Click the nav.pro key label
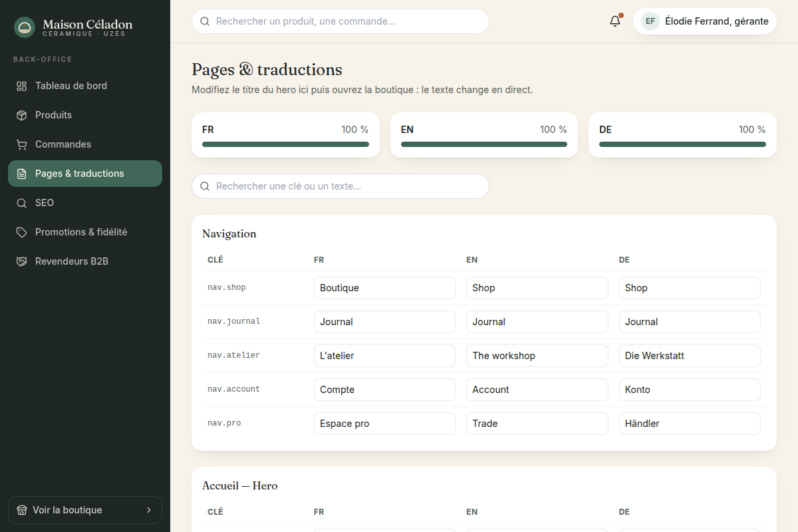The image size is (798, 532). click(x=224, y=423)
